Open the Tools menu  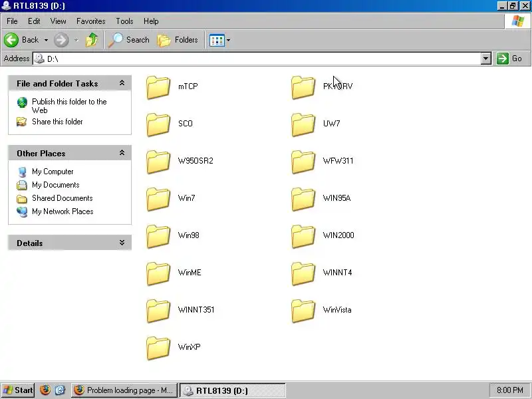124,21
